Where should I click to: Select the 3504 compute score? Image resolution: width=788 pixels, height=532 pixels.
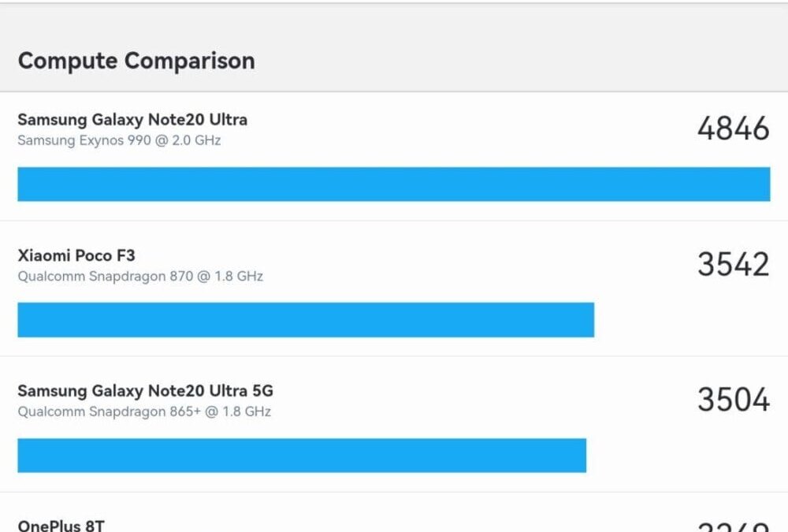[733, 400]
